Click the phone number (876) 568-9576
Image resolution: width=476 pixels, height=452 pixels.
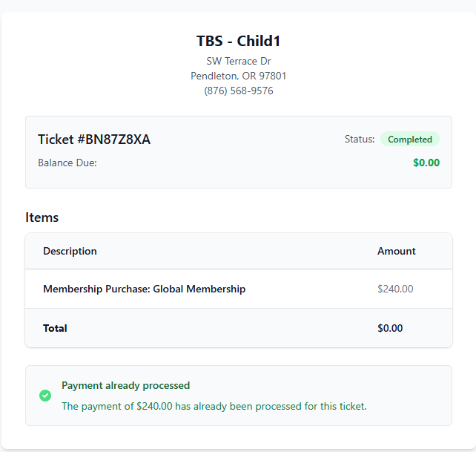pos(238,91)
